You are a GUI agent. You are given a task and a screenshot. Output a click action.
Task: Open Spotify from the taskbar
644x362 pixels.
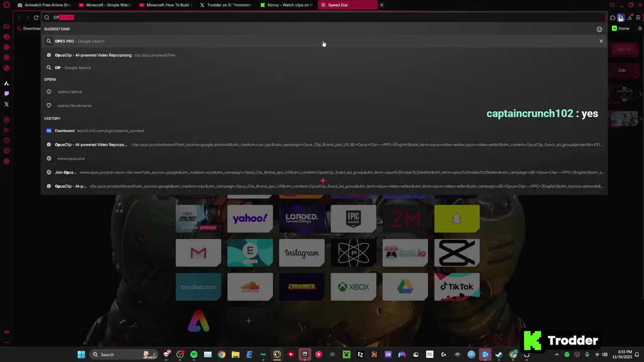coord(194,354)
